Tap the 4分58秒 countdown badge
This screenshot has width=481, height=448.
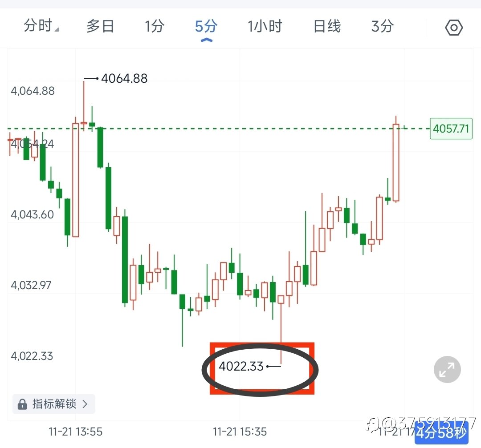pos(441,433)
